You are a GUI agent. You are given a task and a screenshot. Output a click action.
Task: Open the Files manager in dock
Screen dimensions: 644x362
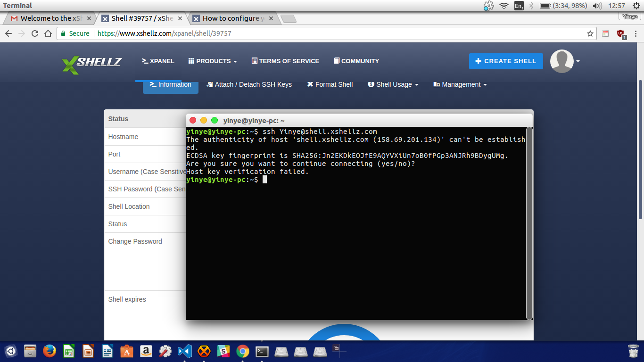(x=30, y=351)
